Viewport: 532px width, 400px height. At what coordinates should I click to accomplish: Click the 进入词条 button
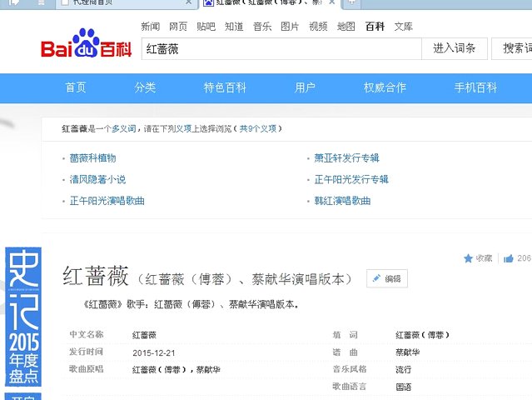pos(455,48)
